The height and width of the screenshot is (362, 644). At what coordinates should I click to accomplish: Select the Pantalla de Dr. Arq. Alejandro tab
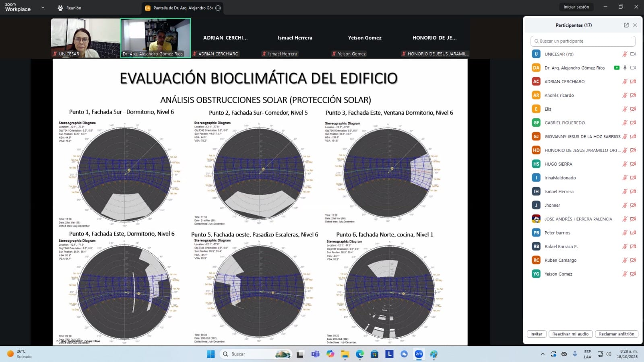[x=179, y=8]
